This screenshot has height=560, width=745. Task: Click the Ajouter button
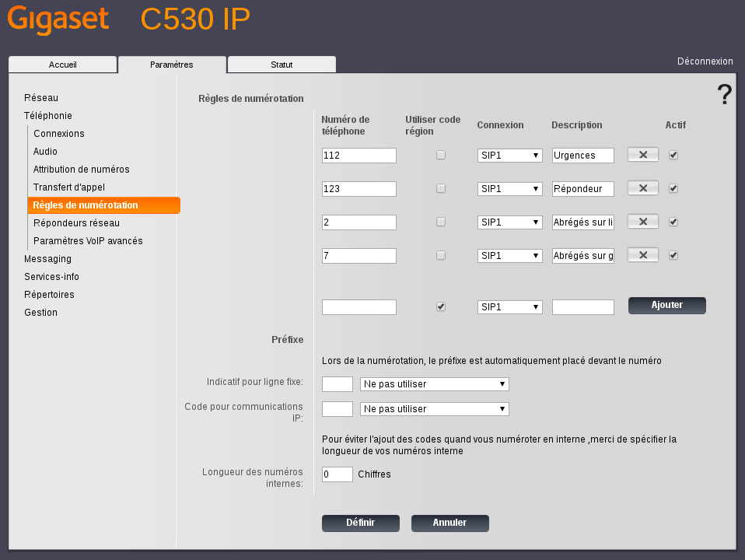pyautogui.click(x=666, y=306)
